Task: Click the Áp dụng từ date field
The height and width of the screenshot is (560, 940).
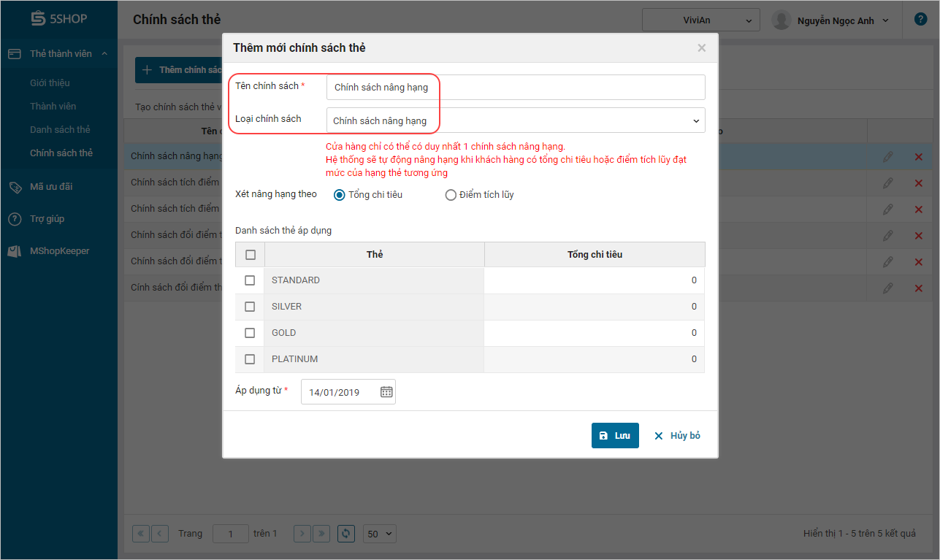Action: 348,392
